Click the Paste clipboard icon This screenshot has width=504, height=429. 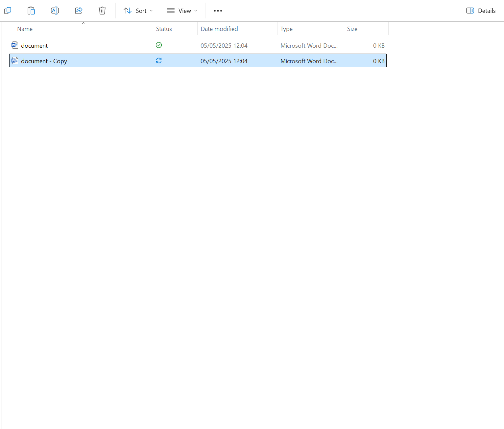click(x=31, y=11)
